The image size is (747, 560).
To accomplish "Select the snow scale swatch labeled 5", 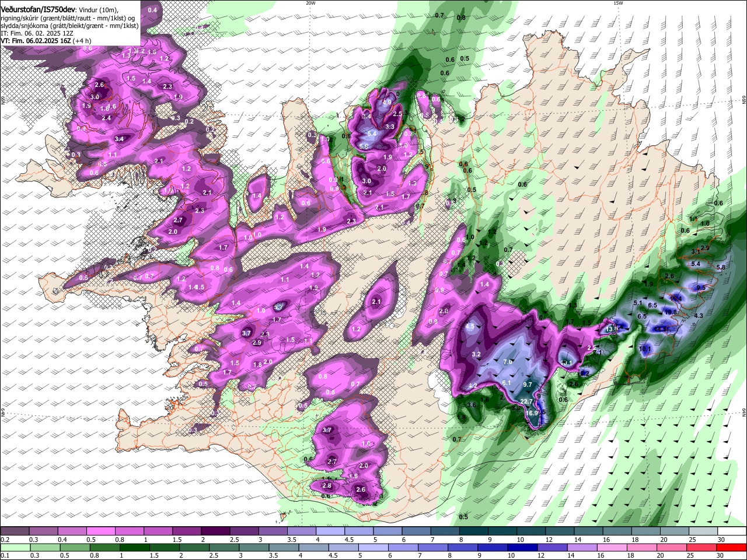I will (388, 531).
